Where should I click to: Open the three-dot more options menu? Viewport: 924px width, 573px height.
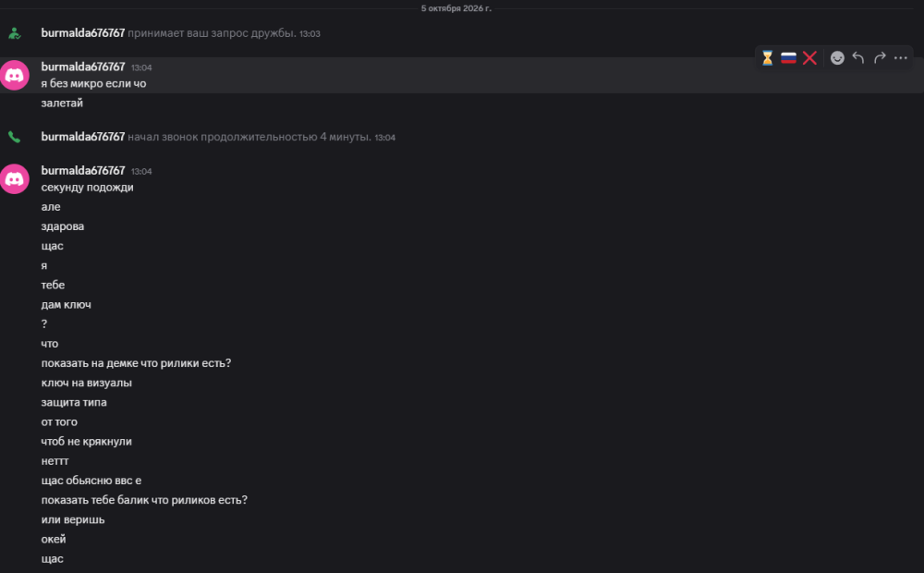point(900,58)
